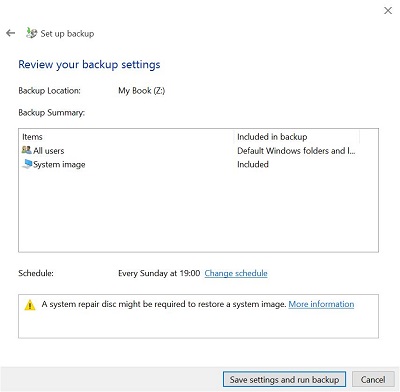400x392 pixels.
Task: Click the Set up backup title text
Action: pos(67,34)
